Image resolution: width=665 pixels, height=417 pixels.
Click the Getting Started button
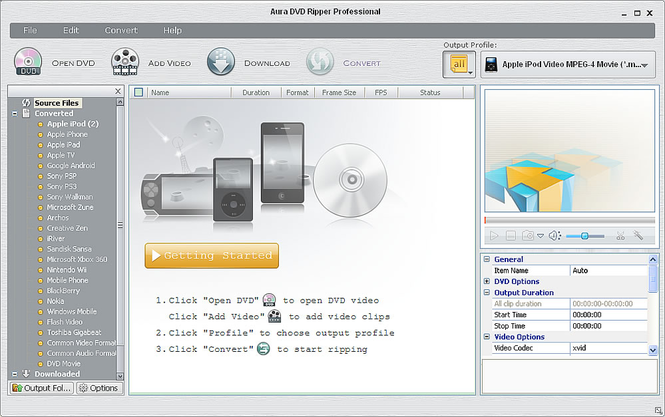pyautogui.click(x=212, y=256)
